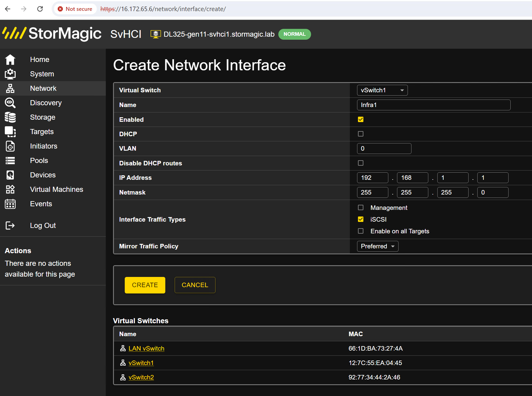
Task: Uncheck the iSCSI traffic type
Action: click(x=361, y=219)
